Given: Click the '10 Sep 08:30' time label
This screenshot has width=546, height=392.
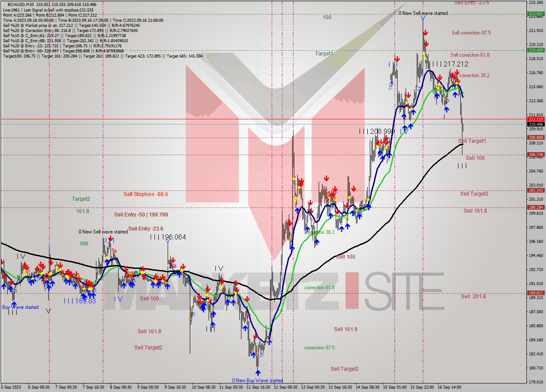Looking at the screenshot, I should click(203, 387).
